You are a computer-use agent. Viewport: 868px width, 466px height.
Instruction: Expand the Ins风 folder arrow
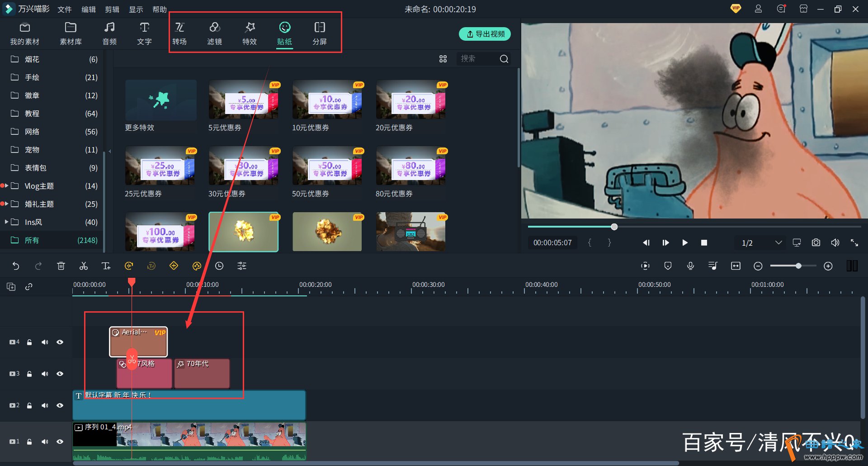(x=6, y=222)
